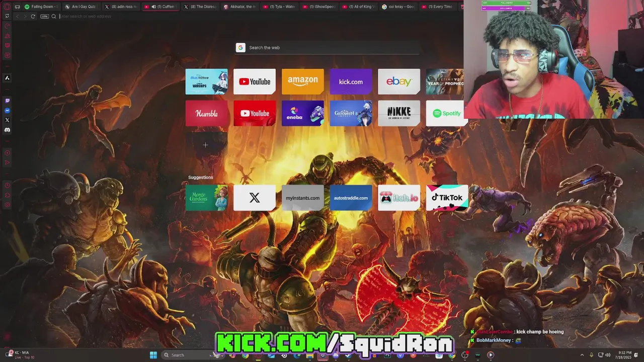Switch to the All of King tab
This screenshot has height=362, width=644.
coord(358,7)
